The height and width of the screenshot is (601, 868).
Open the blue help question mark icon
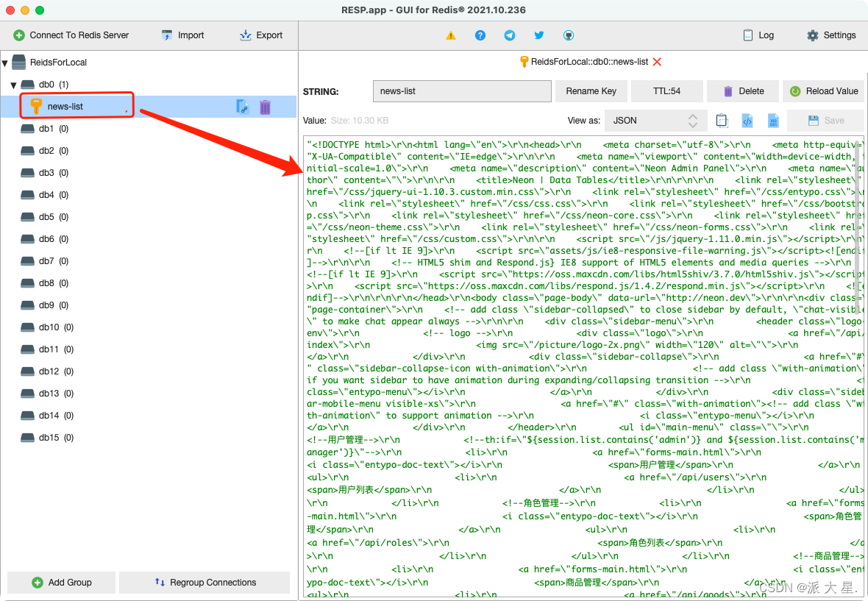480,35
